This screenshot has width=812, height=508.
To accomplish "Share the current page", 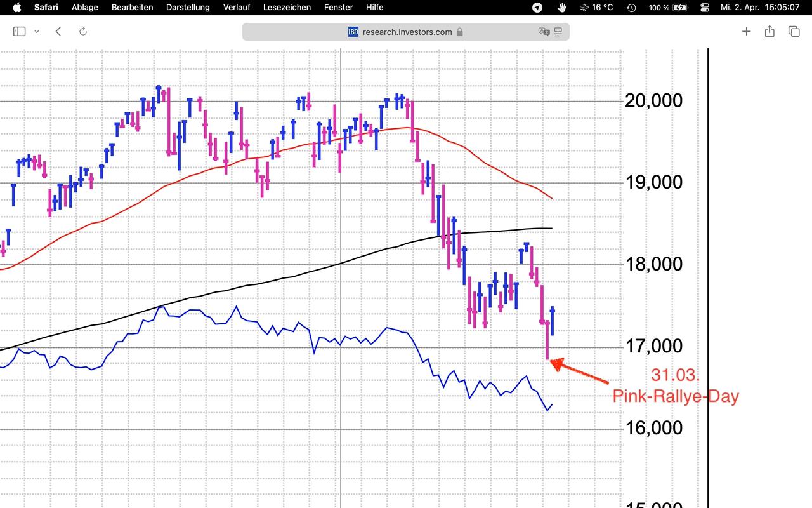I will [x=769, y=31].
